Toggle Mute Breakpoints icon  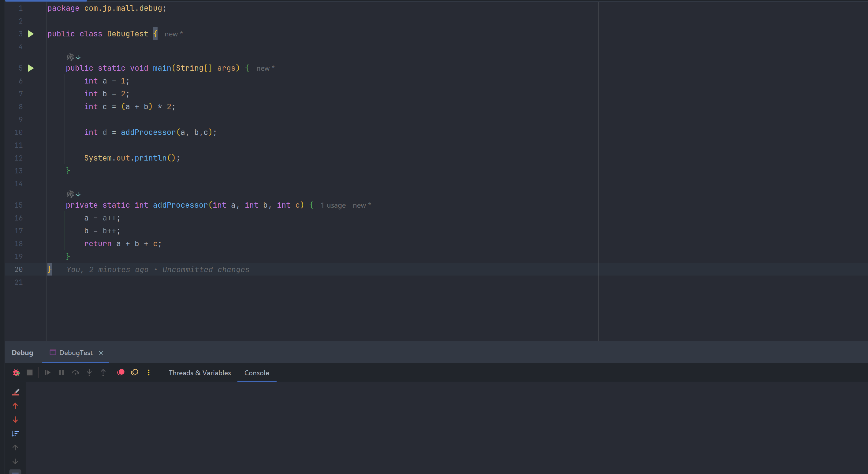point(135,372)
